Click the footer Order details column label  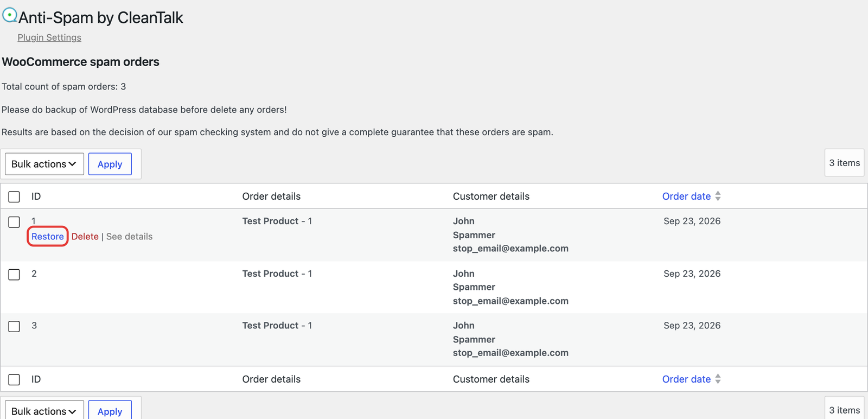(x=271, y=379)
